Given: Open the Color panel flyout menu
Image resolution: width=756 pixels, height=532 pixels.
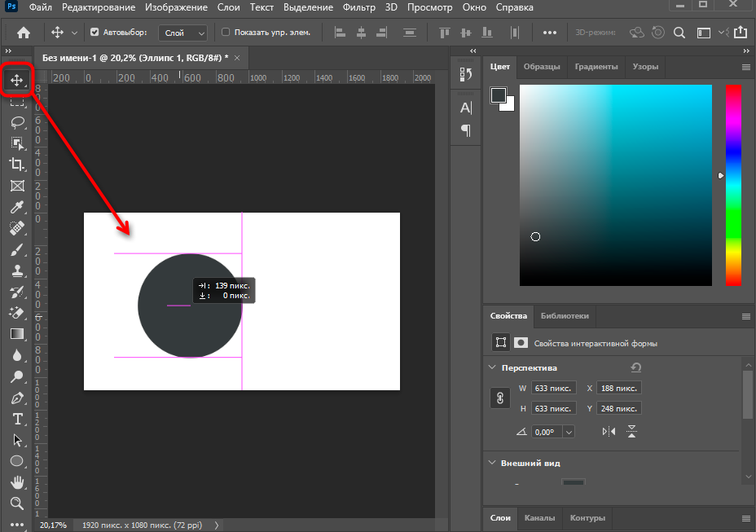Looking at the screenshot, I should coord(746,67).
